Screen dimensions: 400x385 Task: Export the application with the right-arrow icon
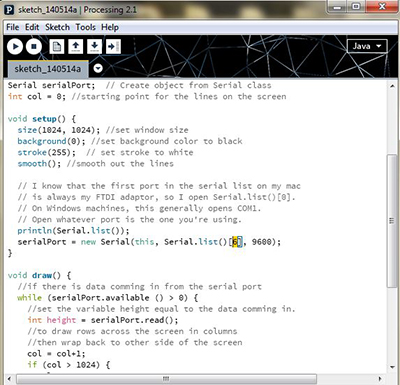click(x=113, y=46)
